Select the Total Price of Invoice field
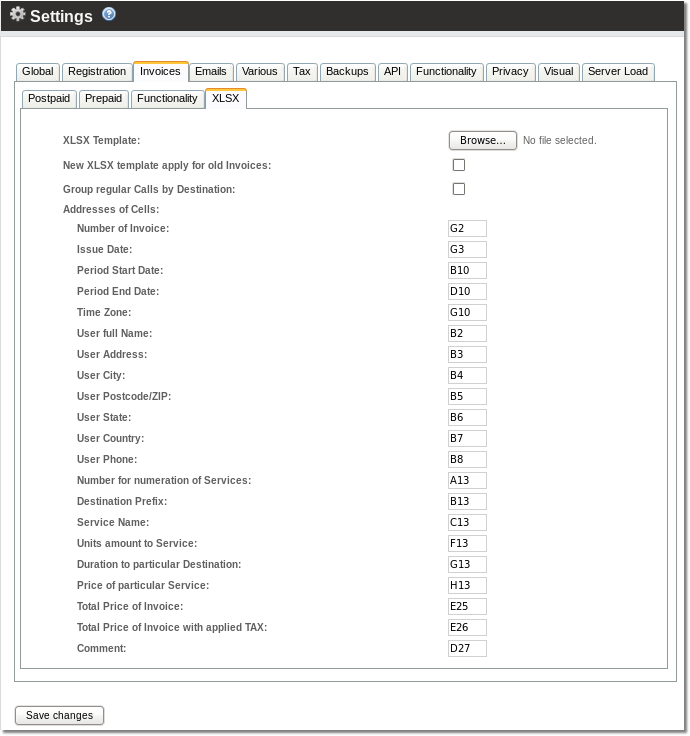690x736 pixels. pos(467,607)
